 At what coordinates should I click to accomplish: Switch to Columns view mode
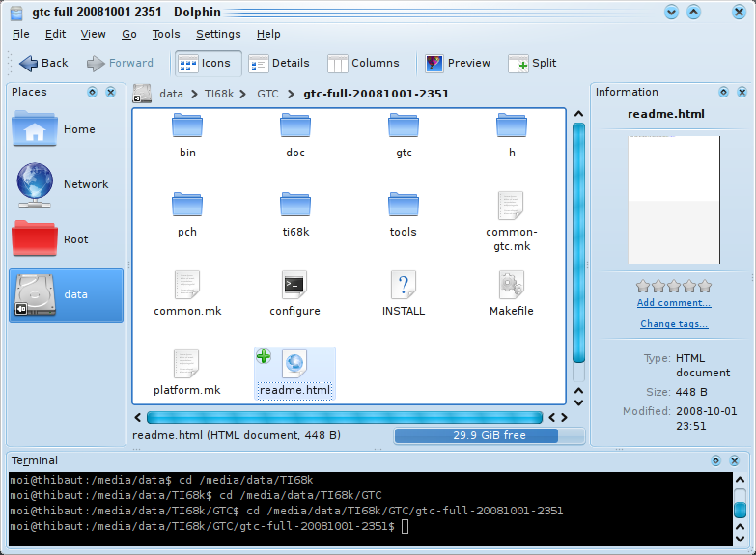click(x=363, y=63)
